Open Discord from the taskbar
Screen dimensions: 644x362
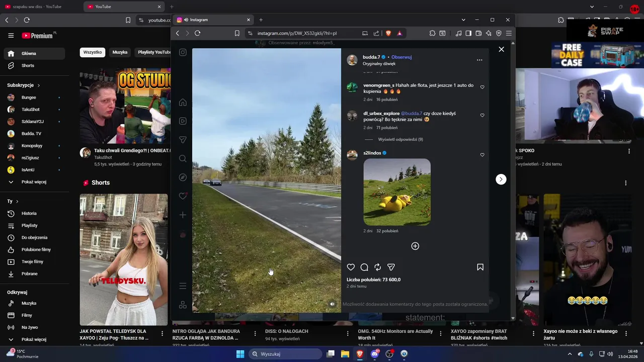coord(374,354)
